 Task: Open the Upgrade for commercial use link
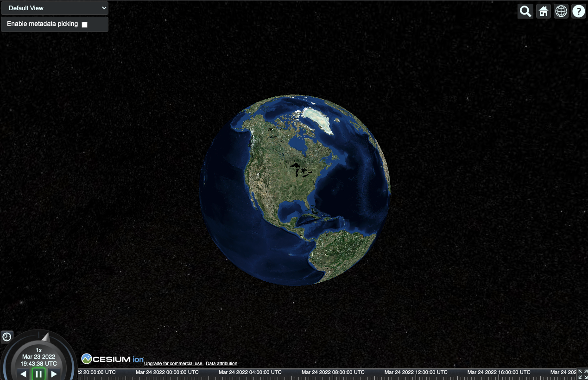(173, 363)
